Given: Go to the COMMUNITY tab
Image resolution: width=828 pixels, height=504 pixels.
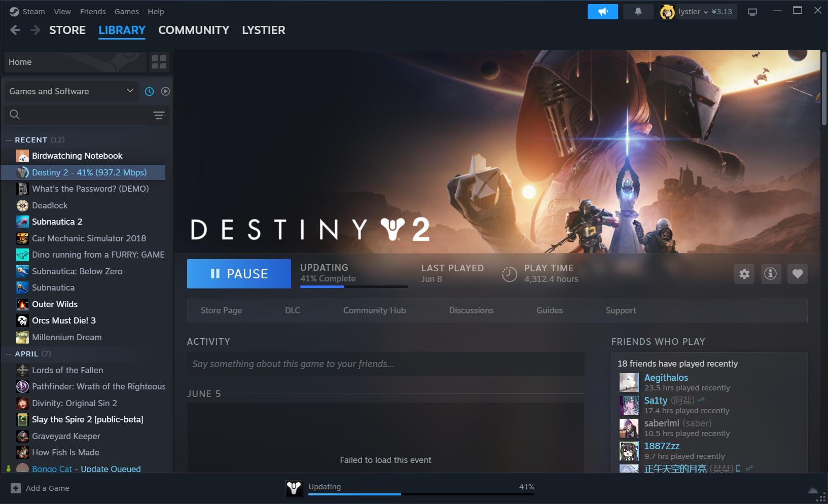Looking at the screenshot, I should click(x=194, y=30).
